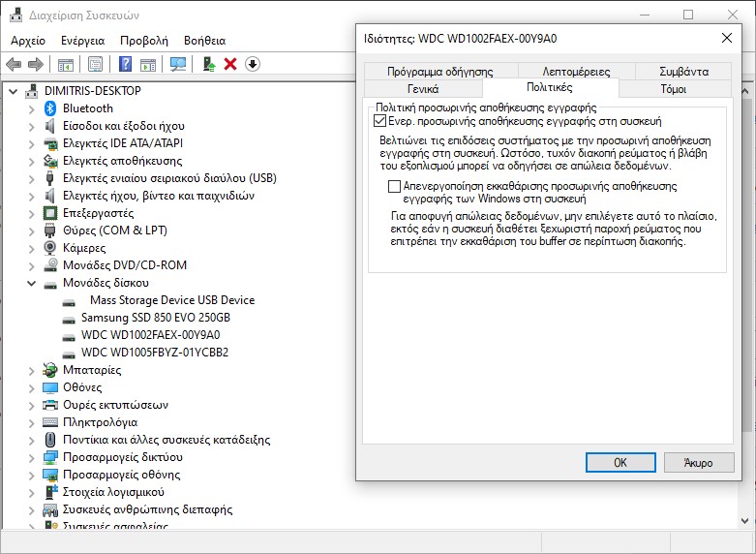Screen dimensions: 756x554
Task: Click the blue Help question mark icon
Action: (126, 64)
